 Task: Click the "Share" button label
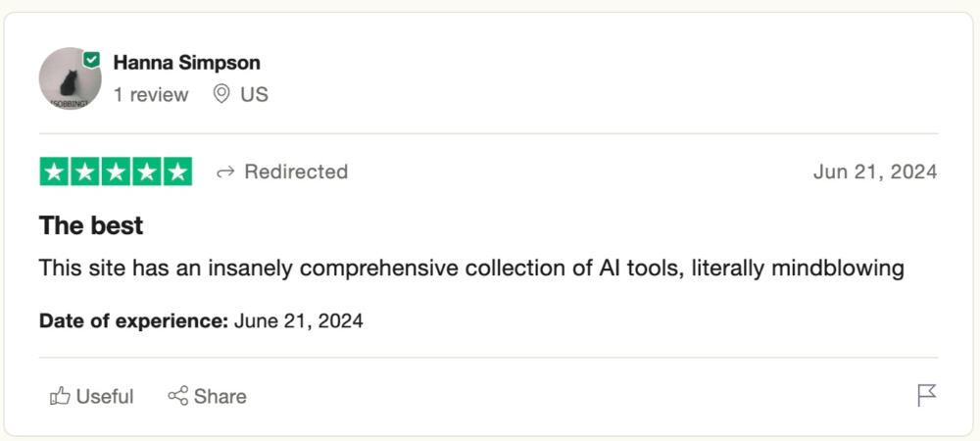point(220,396)
